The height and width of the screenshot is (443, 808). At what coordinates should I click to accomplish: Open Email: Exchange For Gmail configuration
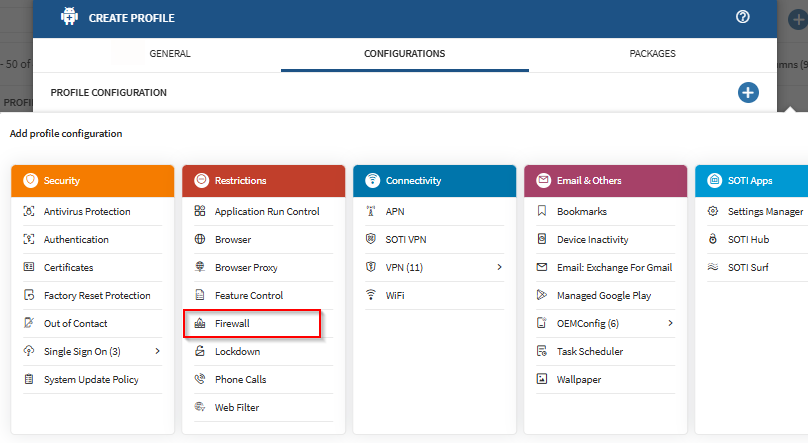[x=614, y=268]
